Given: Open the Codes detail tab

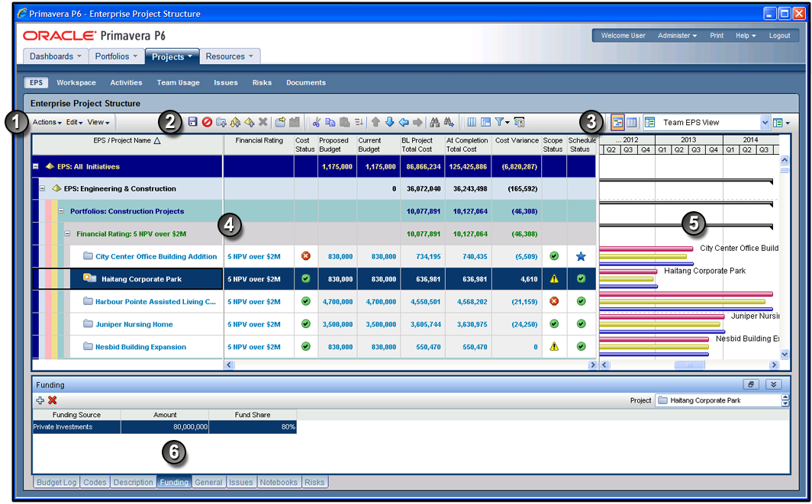Looking at the screenshot, I should point(95,482).
